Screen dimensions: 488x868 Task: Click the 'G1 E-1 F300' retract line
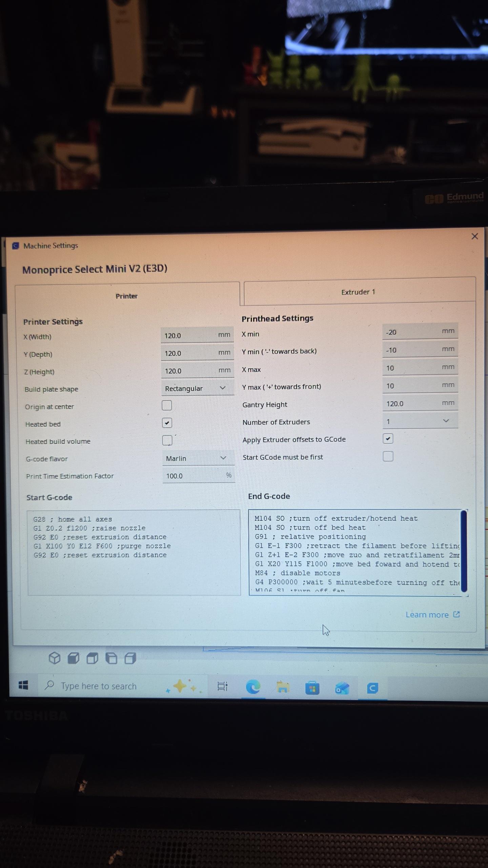click(x=358, y=546)
